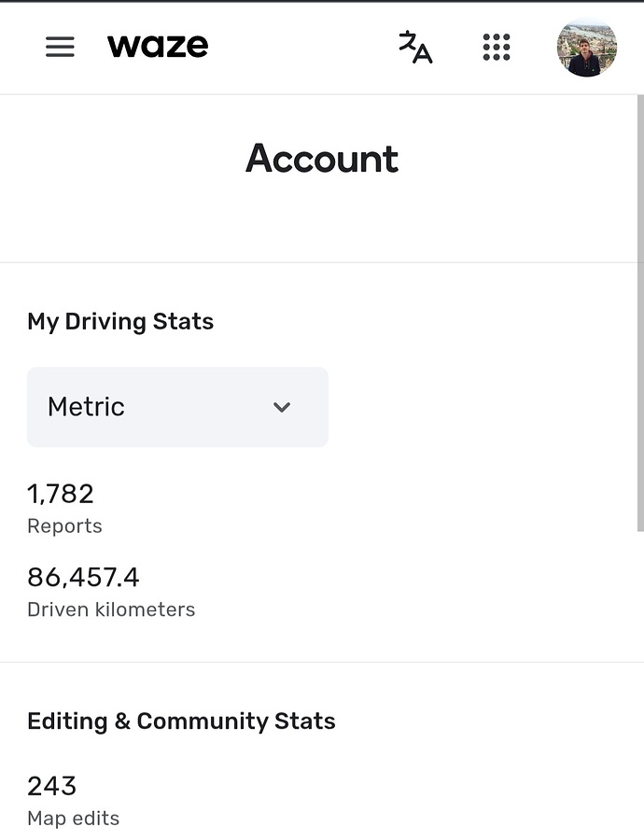Click the Map edits label
The height and width of the screenshot is (840, 644).
click(x=74, y=819)
